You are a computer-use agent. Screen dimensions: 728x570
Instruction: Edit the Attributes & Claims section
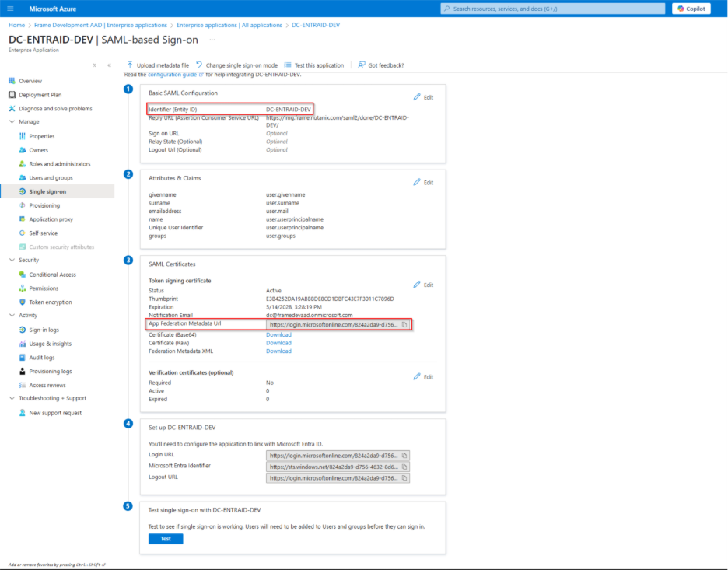click(x=423, y=182)
